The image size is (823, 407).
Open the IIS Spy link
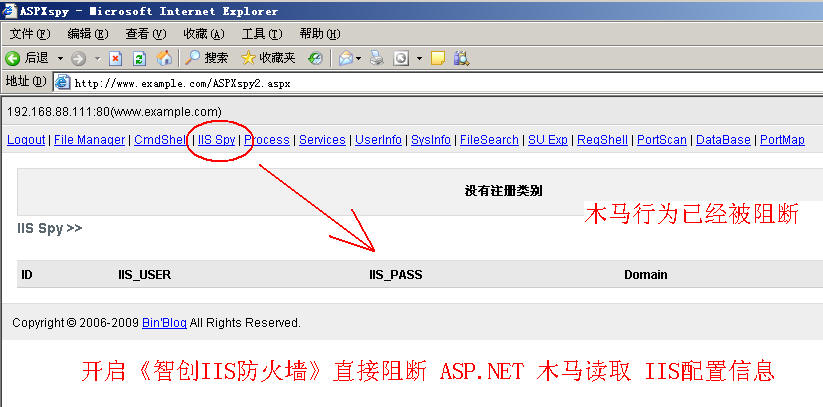pos(217,140)
